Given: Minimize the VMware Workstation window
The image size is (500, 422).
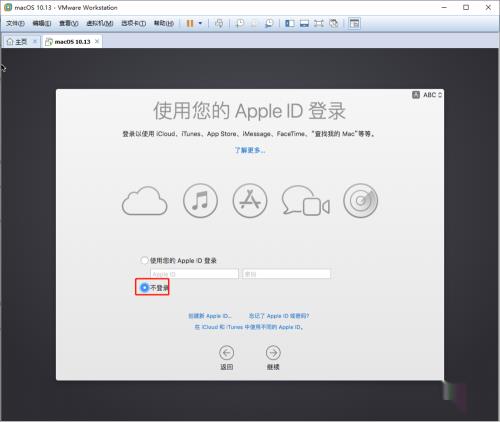Looking at the screenshot, I should (444, 7).
